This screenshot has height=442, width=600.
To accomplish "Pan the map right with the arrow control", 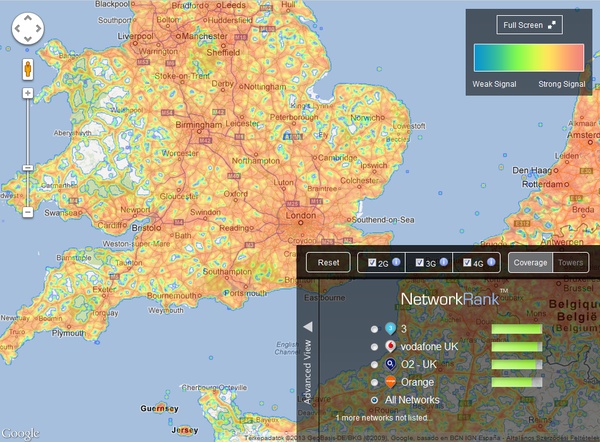I will coord(39,28).
